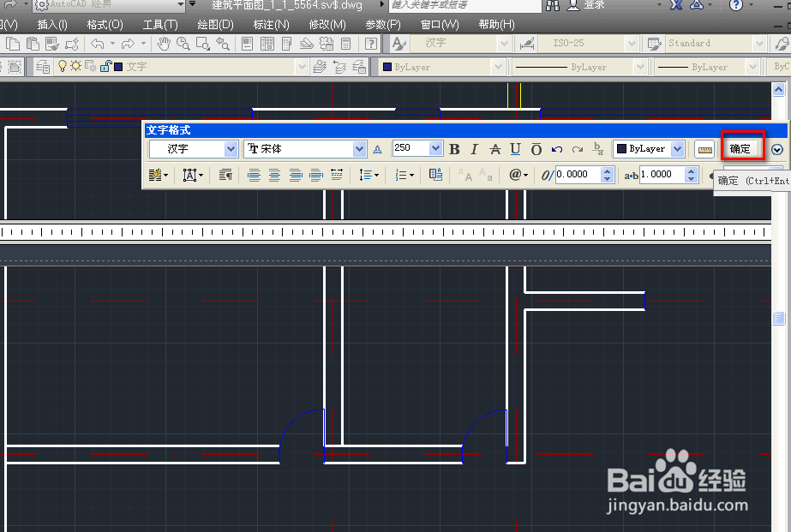Image resolution: width=791 pixels, height=532 pixels.
Task: Increase oblique angle with spinner up
Action: pyautogui.click(x=608, y=171)
